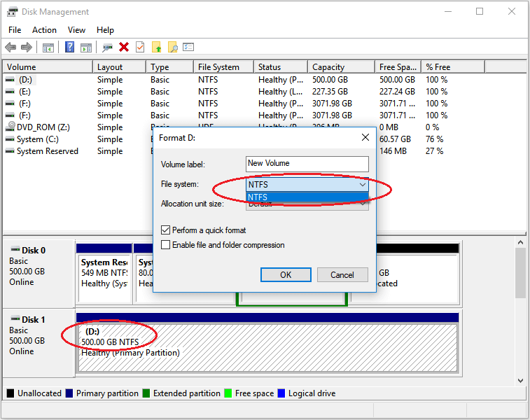Click the drive icon beside (E:) row
The height and width of the screenshot is (420, 530).
tap(10, 92)
